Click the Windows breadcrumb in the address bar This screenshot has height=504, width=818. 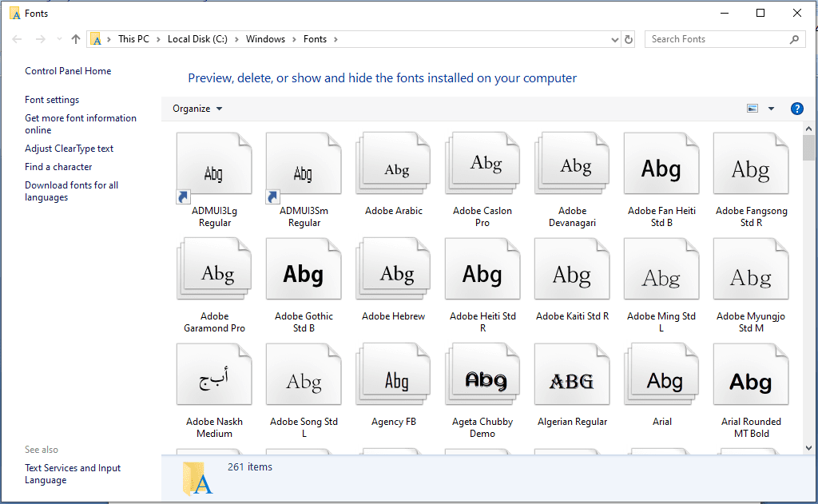(265, 38)
